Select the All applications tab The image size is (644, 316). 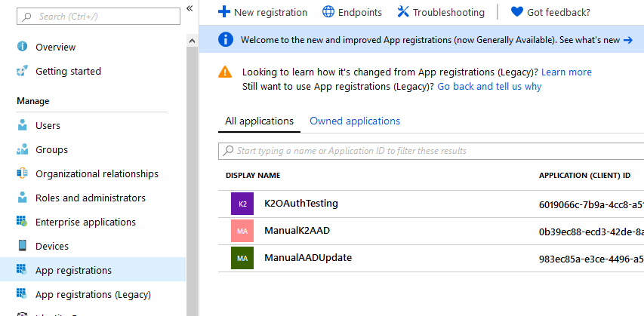point(259,121)
